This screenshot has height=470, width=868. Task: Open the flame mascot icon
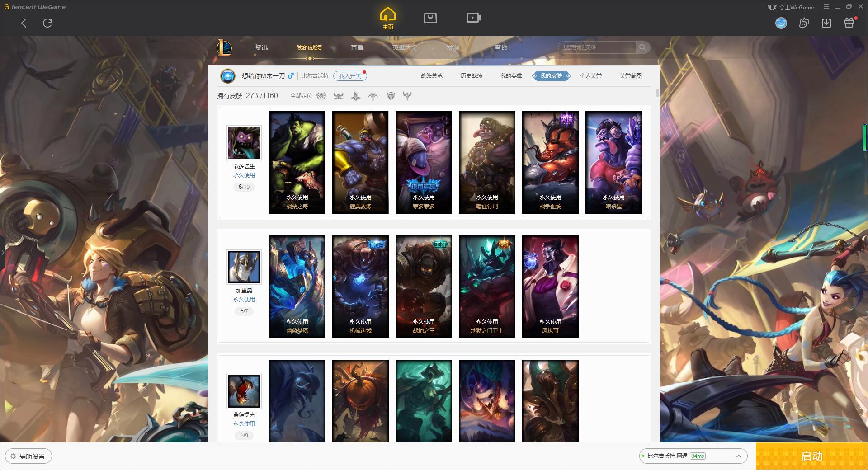[804, 23]
